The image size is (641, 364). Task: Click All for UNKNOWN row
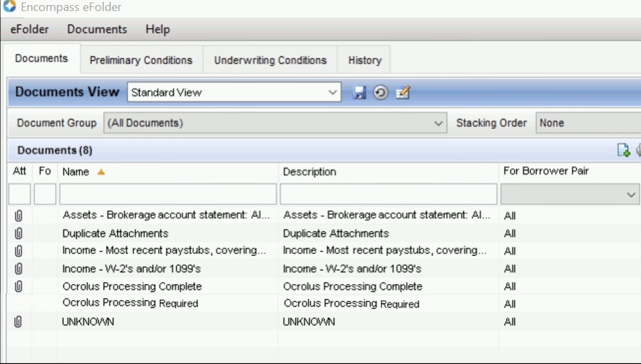click(510, 322)
